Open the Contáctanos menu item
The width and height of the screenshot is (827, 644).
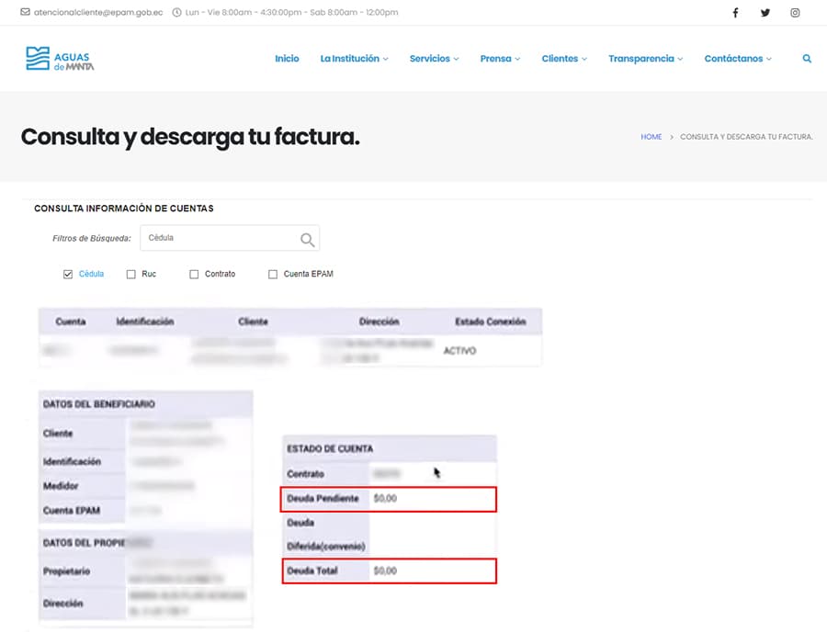click(737, 59)
